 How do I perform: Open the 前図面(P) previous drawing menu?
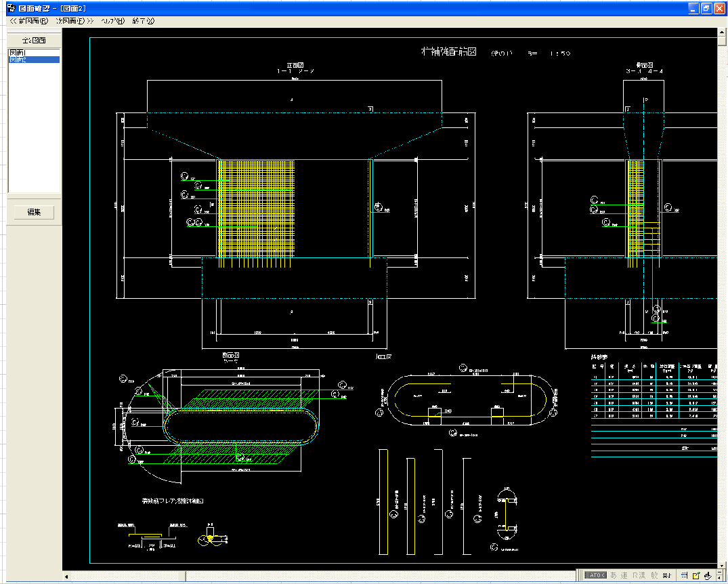point(28,21)
